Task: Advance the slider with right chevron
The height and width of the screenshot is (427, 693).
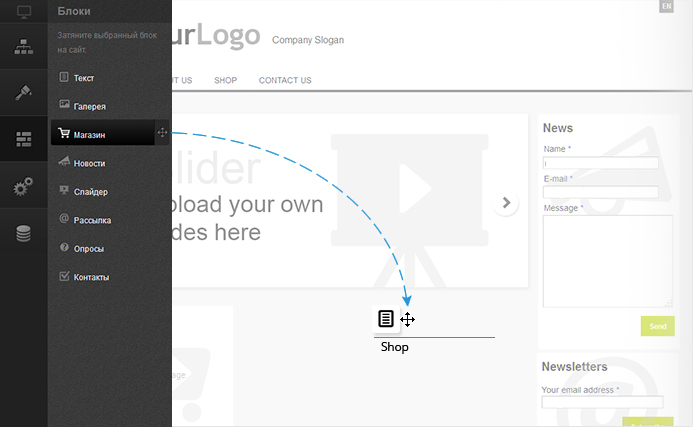Action: 506,202
